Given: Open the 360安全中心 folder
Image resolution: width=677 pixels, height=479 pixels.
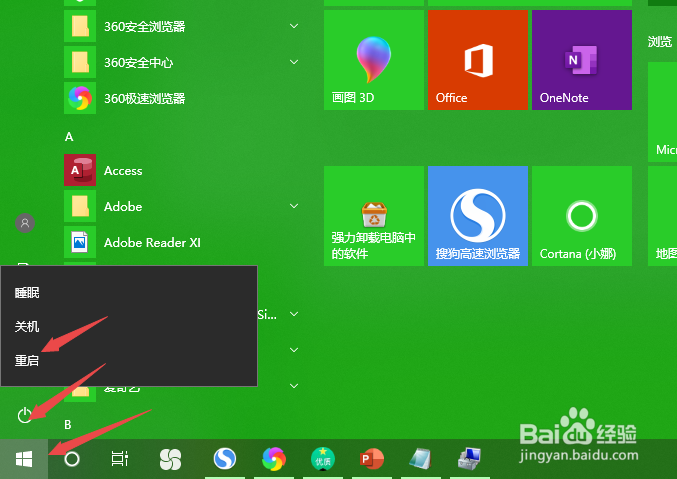Looking at the screenshot, I should (181, 63).
